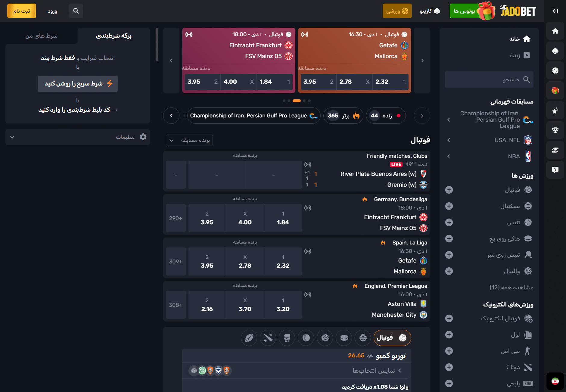566x392 pixels.
Task: Open live stream icon for Getafe match row
Action: (x=308, y=251)
